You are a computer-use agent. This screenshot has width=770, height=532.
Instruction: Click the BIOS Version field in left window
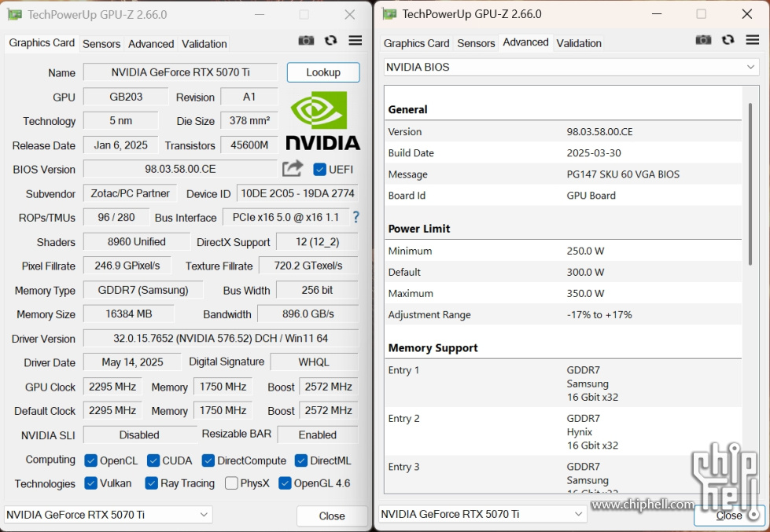[180, 169]
